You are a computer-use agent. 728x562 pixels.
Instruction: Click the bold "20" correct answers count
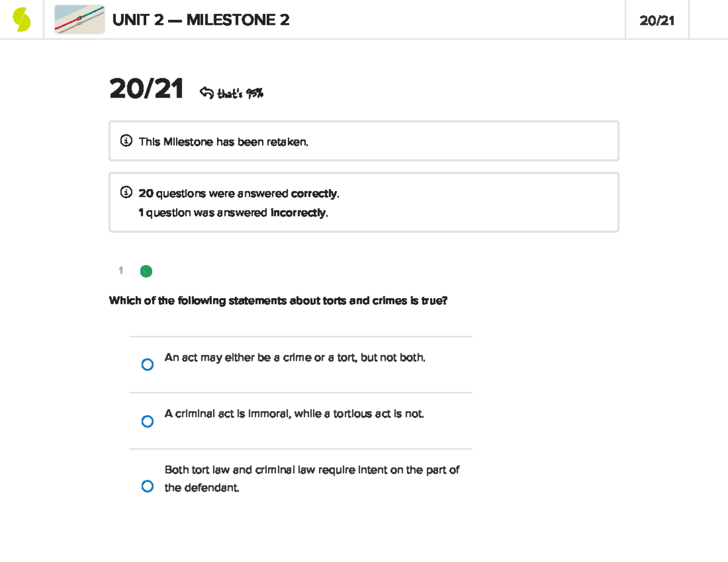tap(144, 193)
